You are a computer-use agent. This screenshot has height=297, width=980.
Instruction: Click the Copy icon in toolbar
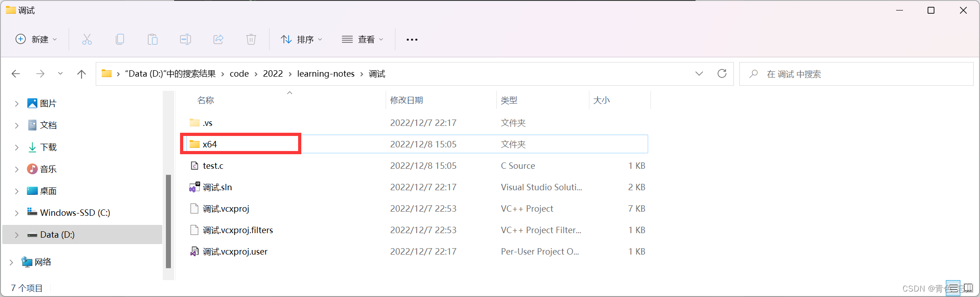(120, 40)
